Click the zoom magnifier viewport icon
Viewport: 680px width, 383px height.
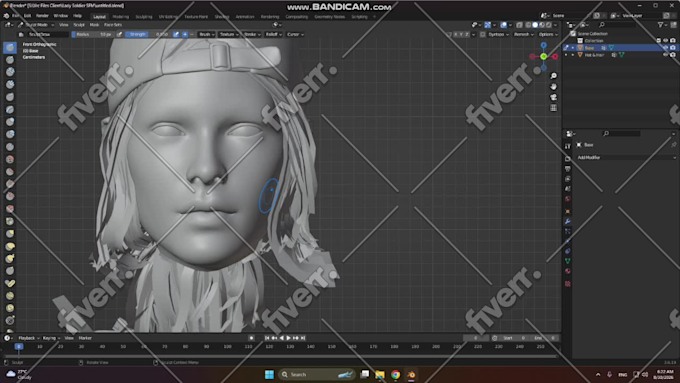click(x=553, y=76)
